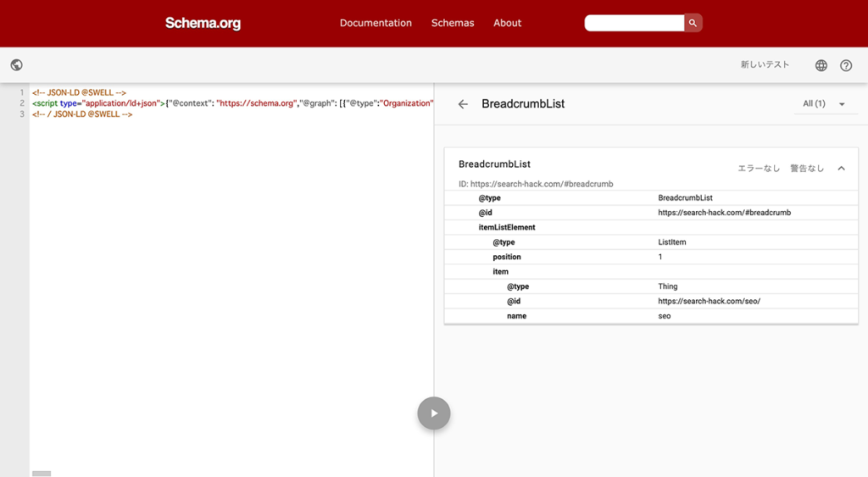Focus the header search input field
The height and width of the screenshot is (477, 868).
coord(634,23)
